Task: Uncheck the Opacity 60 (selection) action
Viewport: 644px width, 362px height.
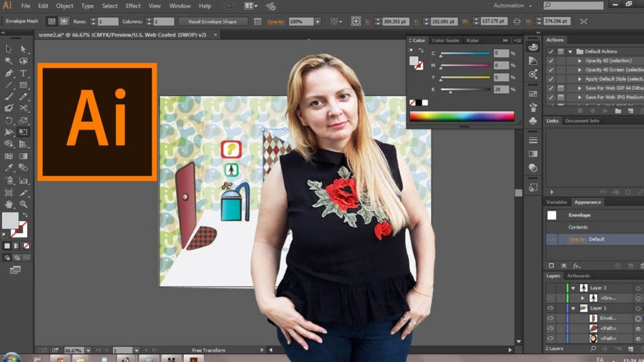Action: (551, 61)
